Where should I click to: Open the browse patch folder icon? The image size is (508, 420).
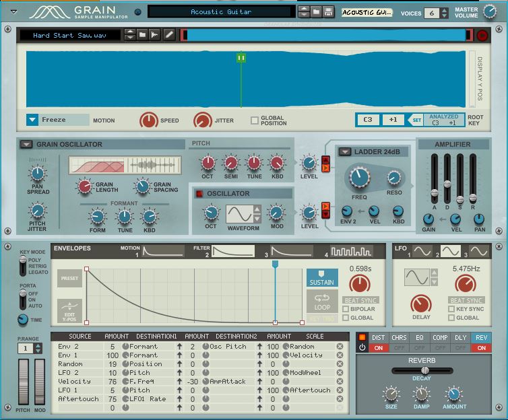tap(317, 12)
